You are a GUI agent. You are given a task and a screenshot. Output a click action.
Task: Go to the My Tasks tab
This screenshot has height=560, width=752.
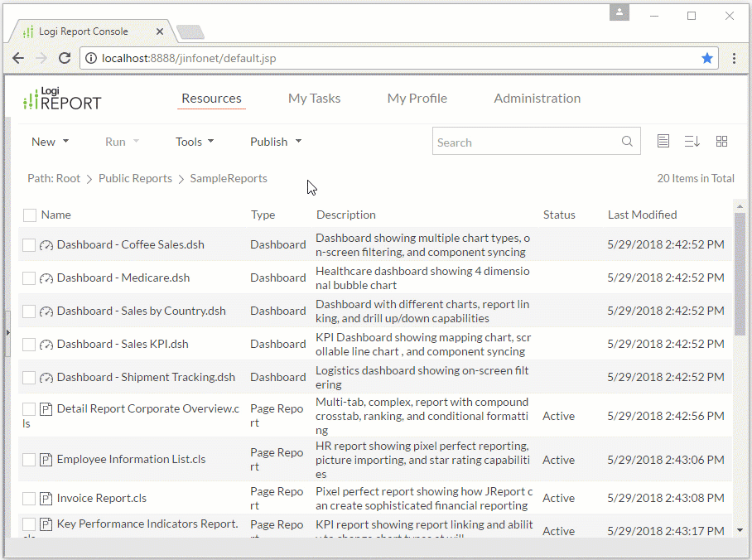tap(314, 98)
